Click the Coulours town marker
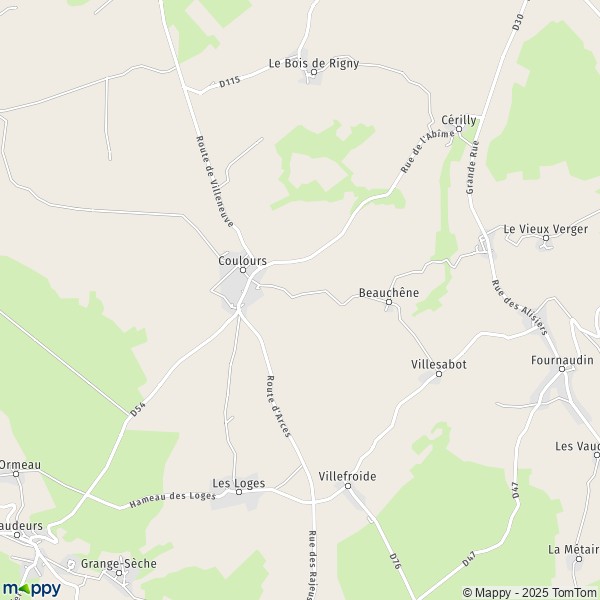The width and height of the screenshot is (600, 600). pos(243,270)
